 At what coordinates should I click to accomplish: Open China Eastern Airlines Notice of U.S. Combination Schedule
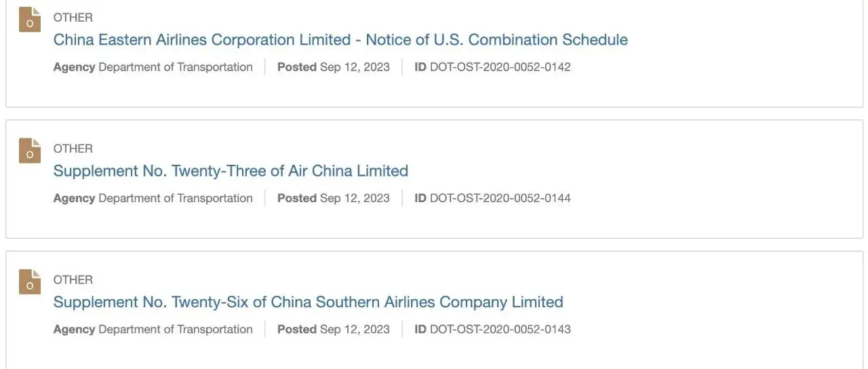coord(340,40)
